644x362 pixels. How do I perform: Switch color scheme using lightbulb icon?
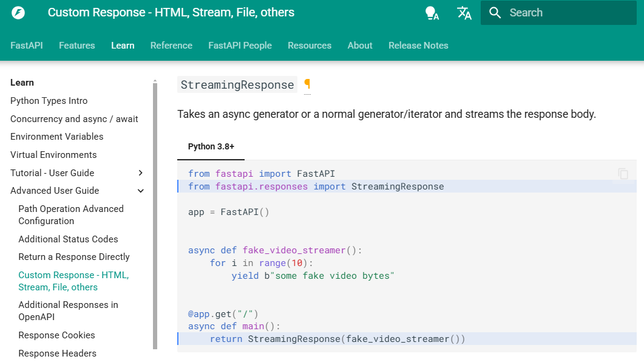432,13
